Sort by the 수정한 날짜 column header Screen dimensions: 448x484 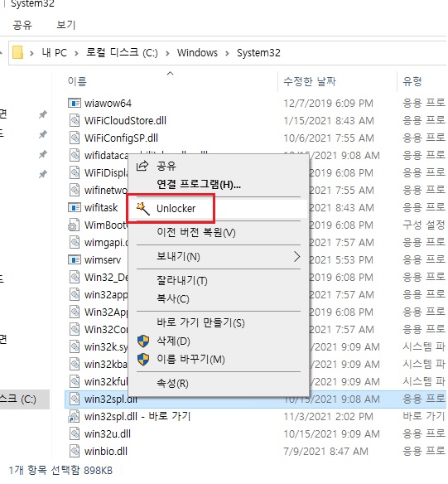tap(310, 81)
